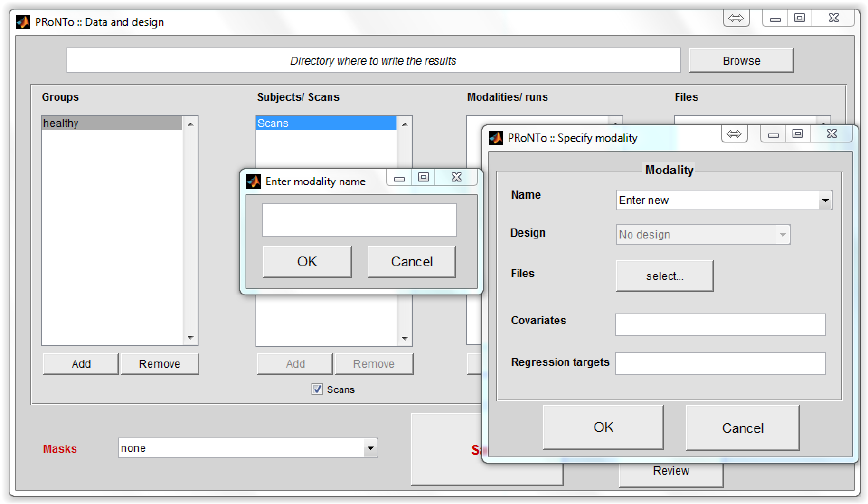The height and width of the screenshot is (504, 868).
Task: Click the disabled Remove button under Subjects/Scans
Action: 374,364
